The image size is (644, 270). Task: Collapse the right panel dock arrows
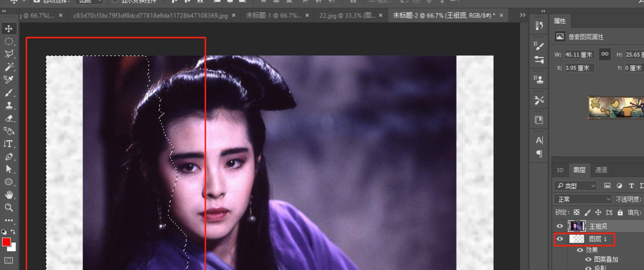coord(542,11)
